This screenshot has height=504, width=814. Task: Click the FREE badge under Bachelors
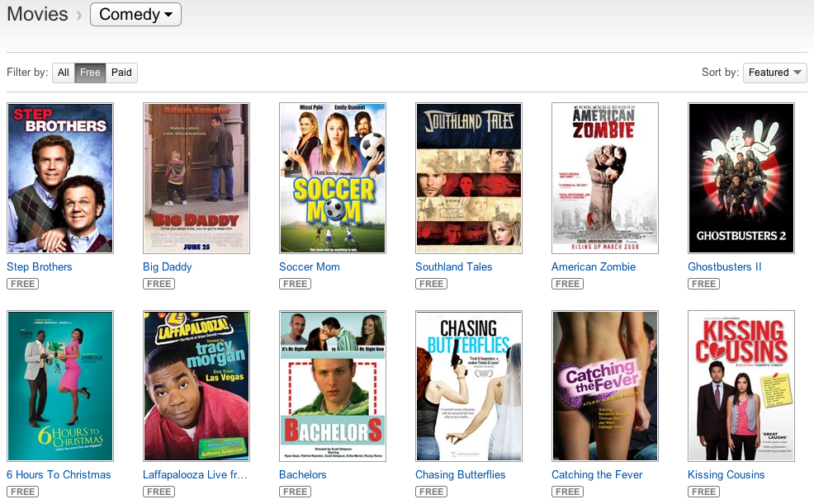[x=295, y=492]
